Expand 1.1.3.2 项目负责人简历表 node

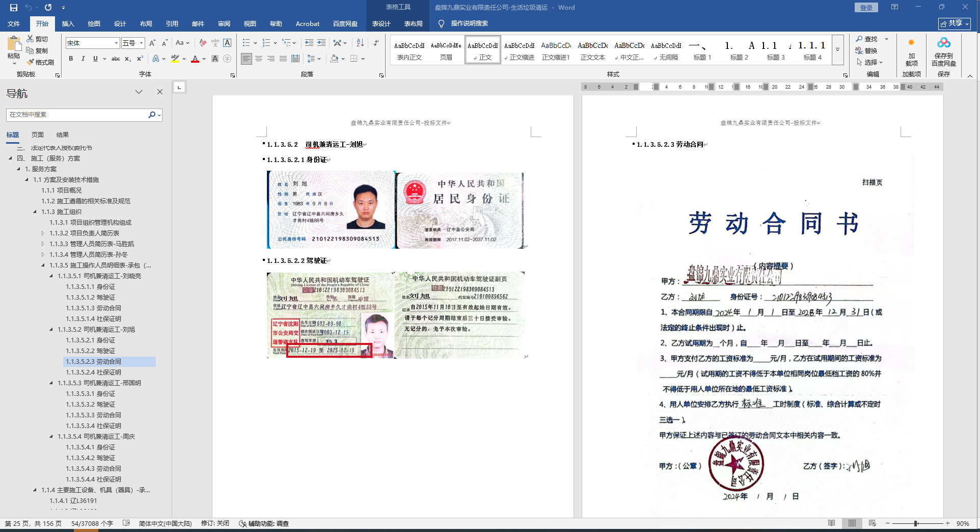click(x=43, y=233)
